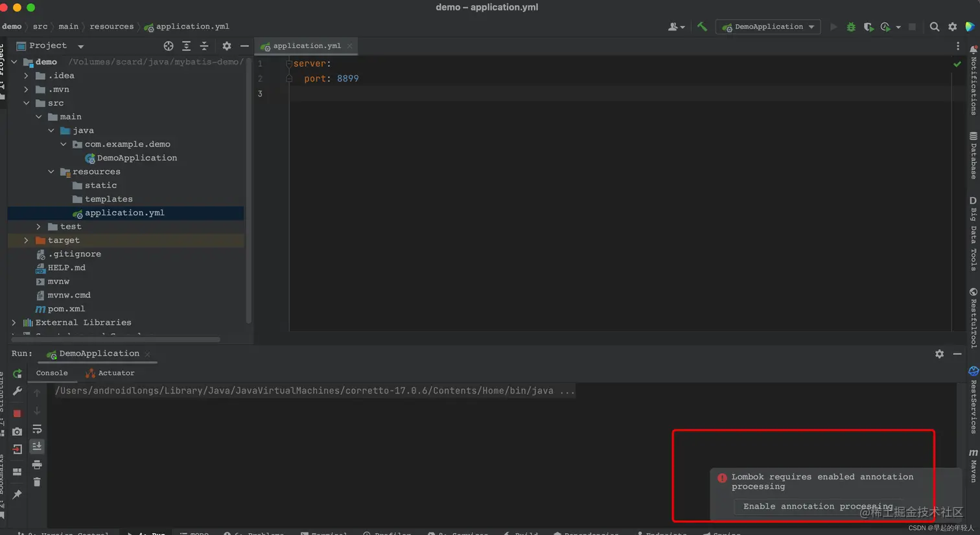Click the main breadcrumb

pyautogui.click(x=68, y=27)
